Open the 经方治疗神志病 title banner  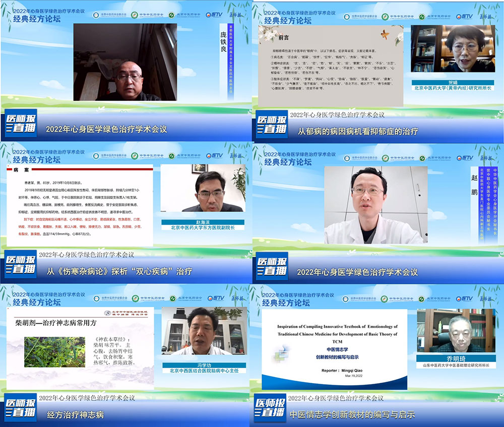point(75,415)
